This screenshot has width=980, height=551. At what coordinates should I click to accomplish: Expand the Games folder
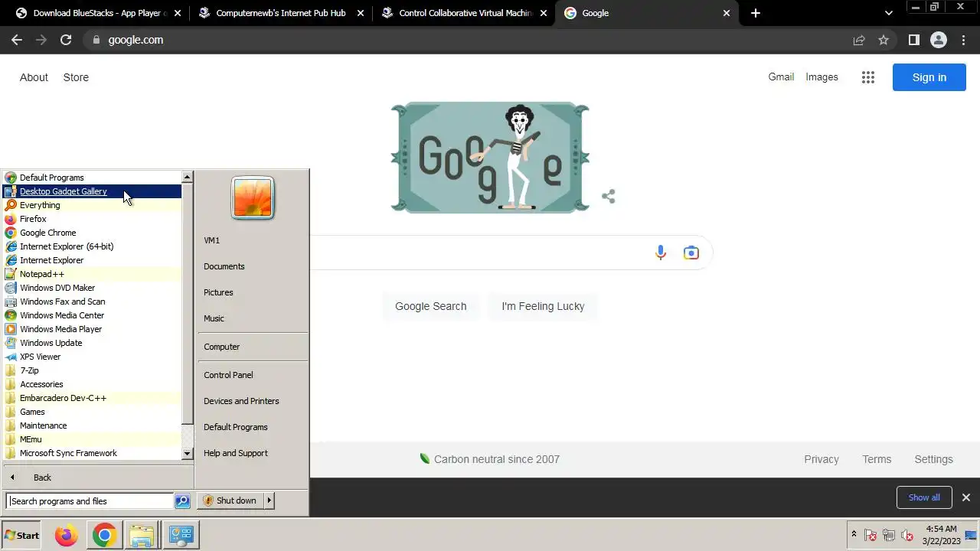(x=92, y=412)
